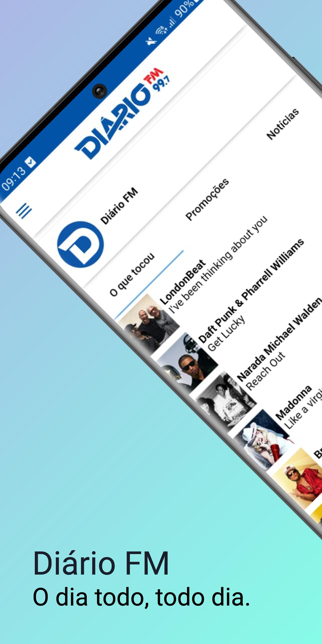Click the O dia todo, todo dia slogan
The width and height of the screenshot is (322, 644).
141,598
